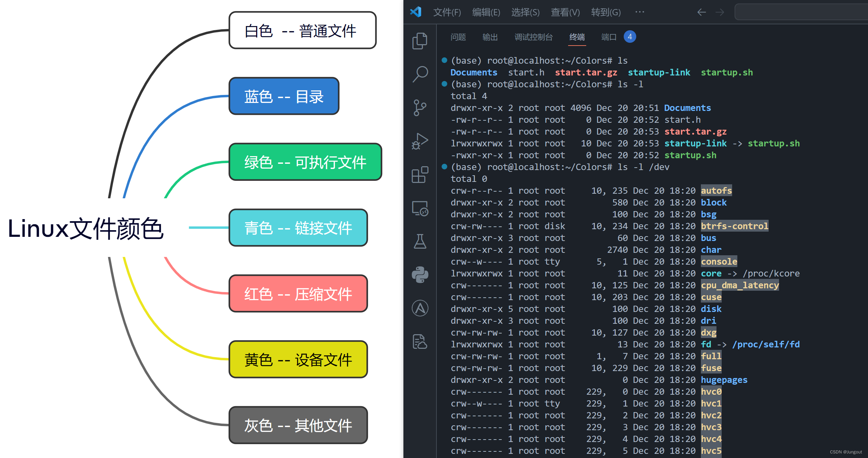Go back with left arrow icon
The width and height of the screenshot is (868, 458).
702,12
